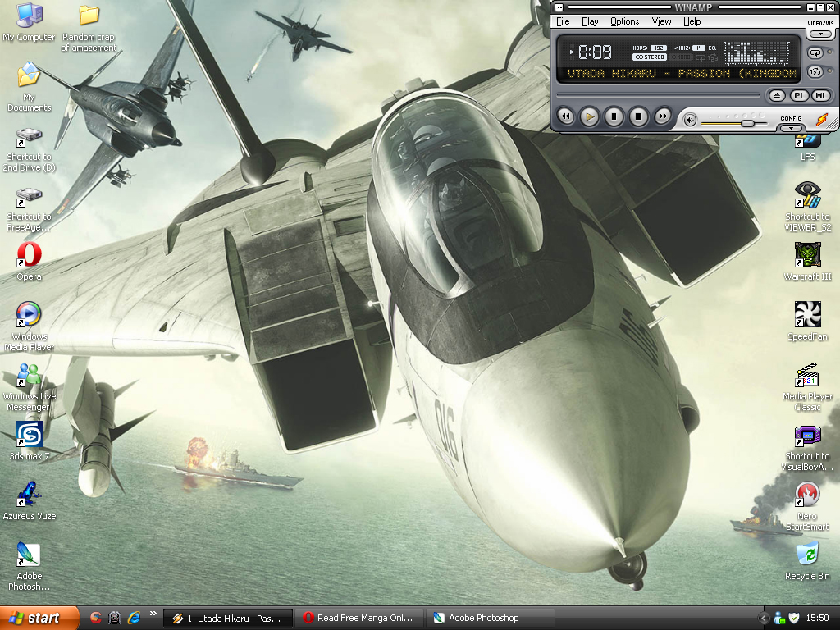840x630 pixels.
Task: Open the Winamp File menu
Action: click(563, 21)
